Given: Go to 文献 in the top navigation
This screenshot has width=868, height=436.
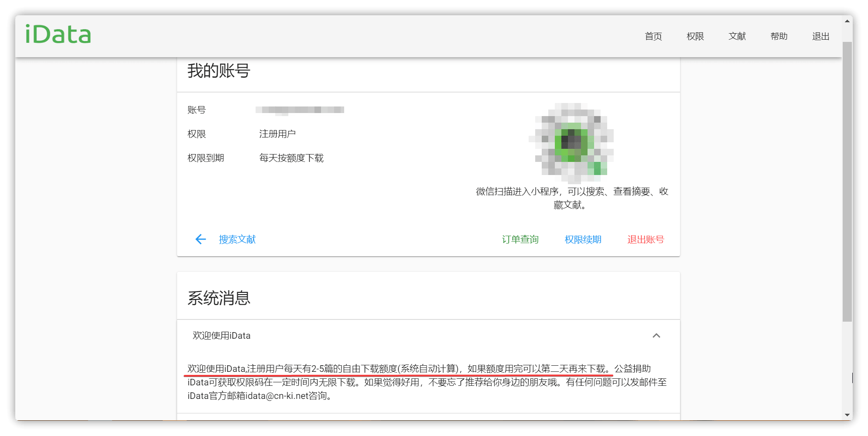Looking at the screenshot, I should (737, 36).
